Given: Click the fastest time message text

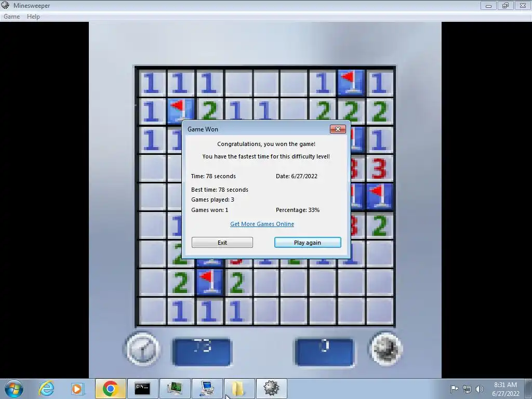Looking at the screenshot, I should pyautogui.click(x=266, y=156).
